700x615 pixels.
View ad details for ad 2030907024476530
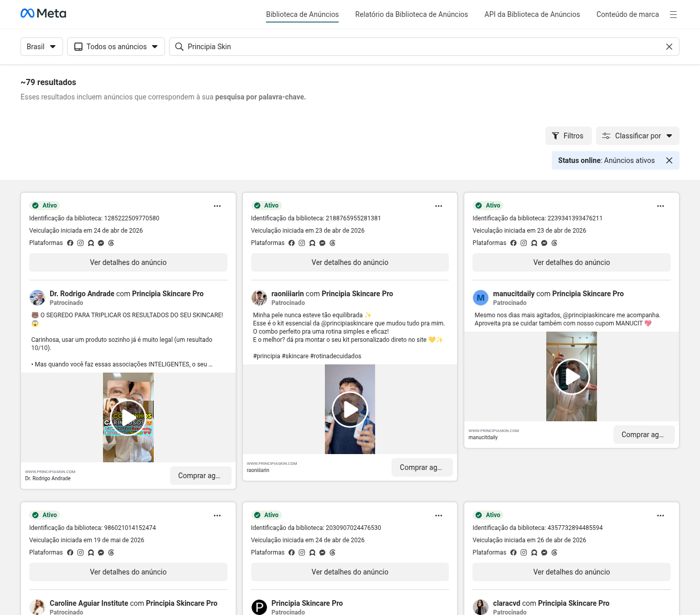click(350, 572)
